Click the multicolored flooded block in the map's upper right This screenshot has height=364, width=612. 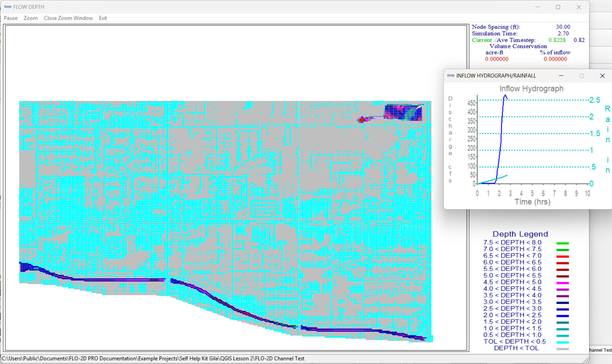(403, 113)
